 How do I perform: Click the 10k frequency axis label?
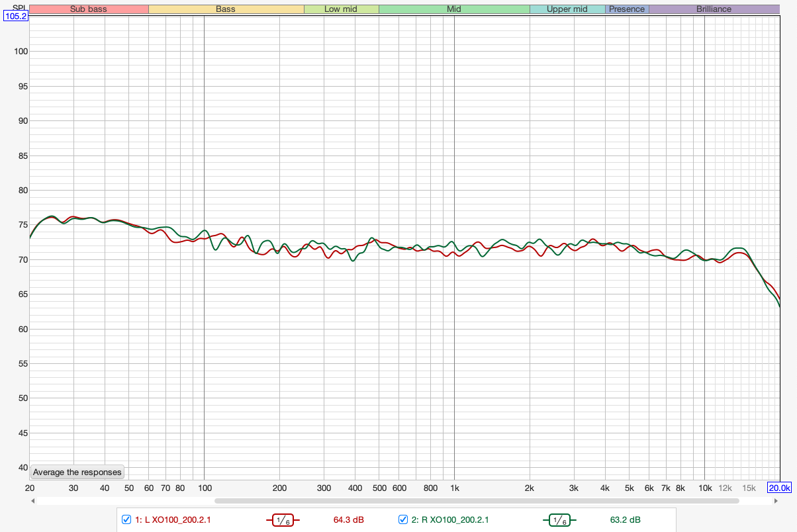pos(705,488)
